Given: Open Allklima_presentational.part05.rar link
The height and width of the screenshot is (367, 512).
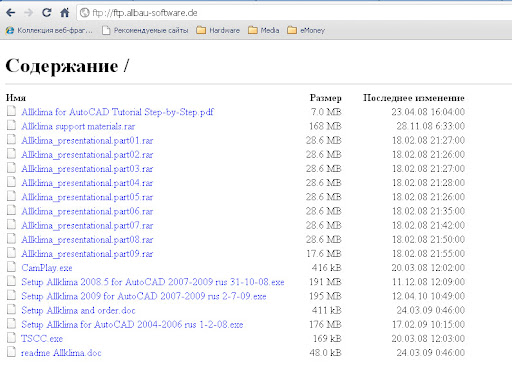Looking at the screenshot, I should (x=87, y=197).
